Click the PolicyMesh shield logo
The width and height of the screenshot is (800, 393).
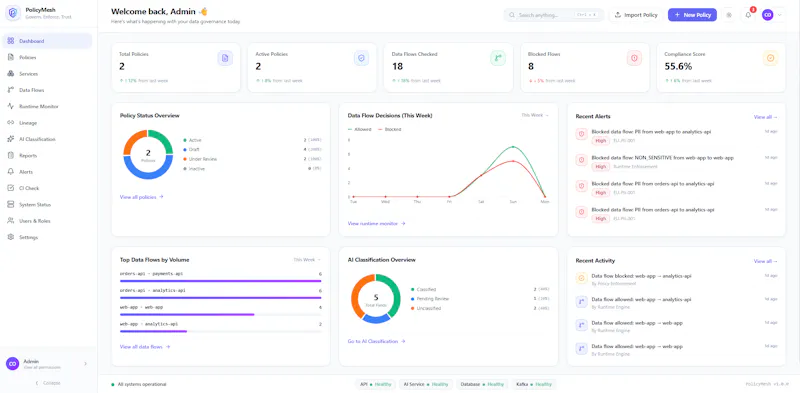click(13, 14)
